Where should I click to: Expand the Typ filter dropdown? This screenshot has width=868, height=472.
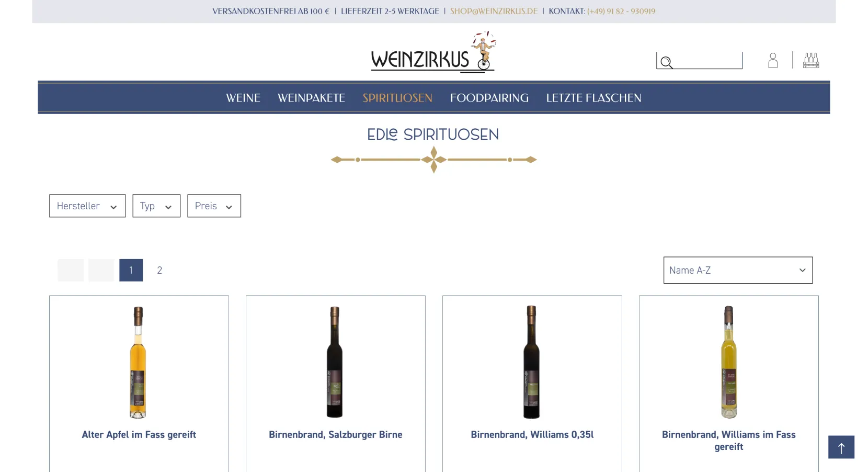point(156,206)
